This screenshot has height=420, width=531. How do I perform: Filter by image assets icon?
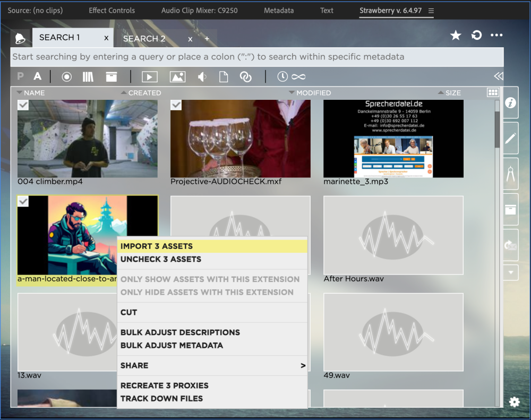[177, 77]
